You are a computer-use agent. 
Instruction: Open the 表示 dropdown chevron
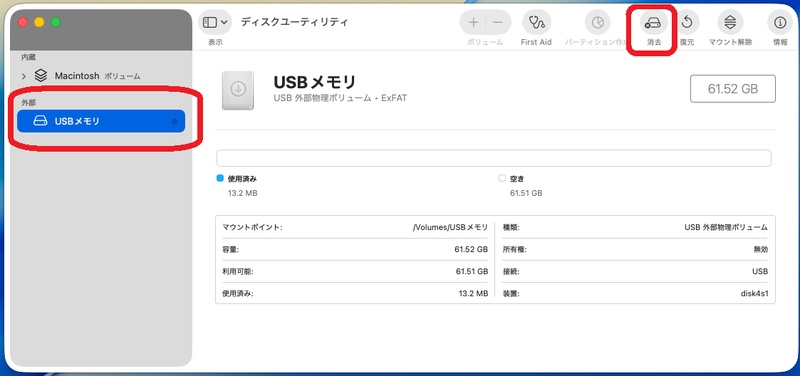click(223, 22)
